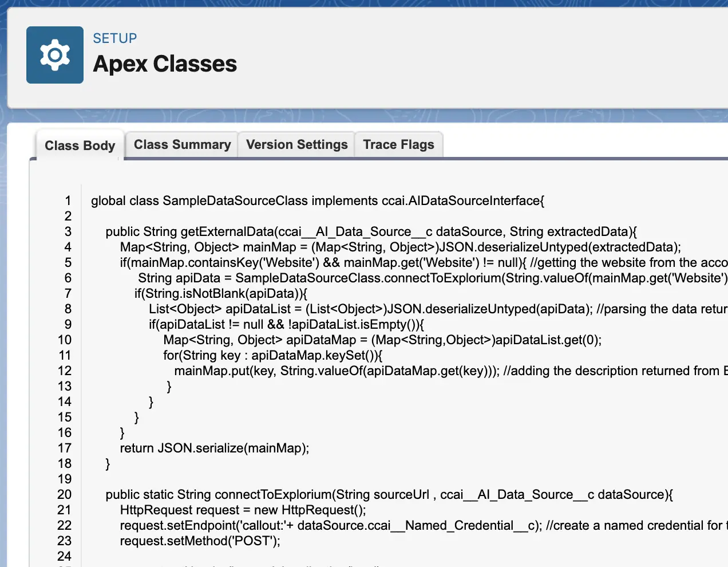
Task: Click the SETUP label above the title
Action: click(x=115, y=38)
